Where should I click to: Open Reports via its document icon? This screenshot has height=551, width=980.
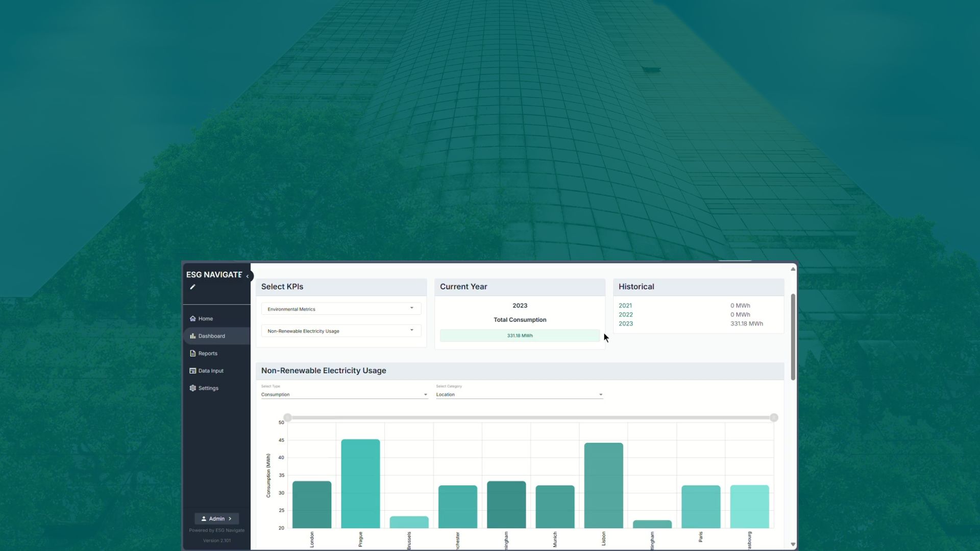tap(192, 353)
